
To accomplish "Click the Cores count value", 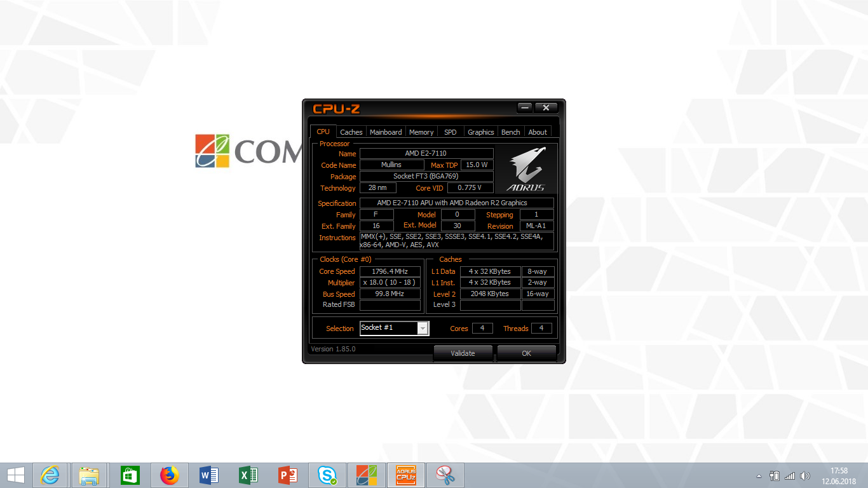I will click(482, 329).
